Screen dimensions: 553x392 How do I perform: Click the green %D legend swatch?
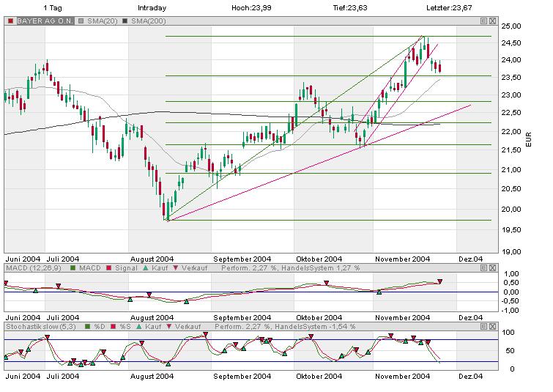tap(88, 327)
